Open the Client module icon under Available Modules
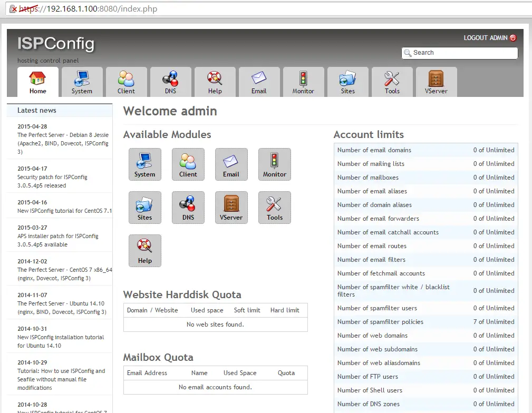 pos(188,164)
